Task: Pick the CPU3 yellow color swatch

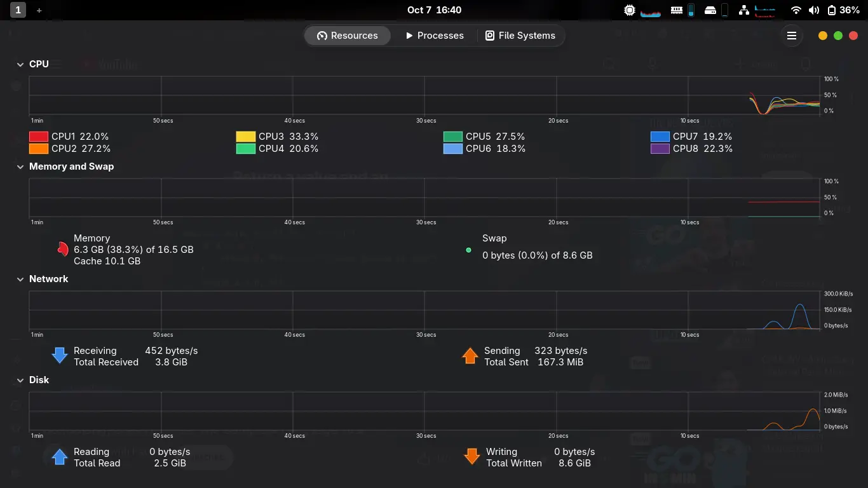Action: 246,137
